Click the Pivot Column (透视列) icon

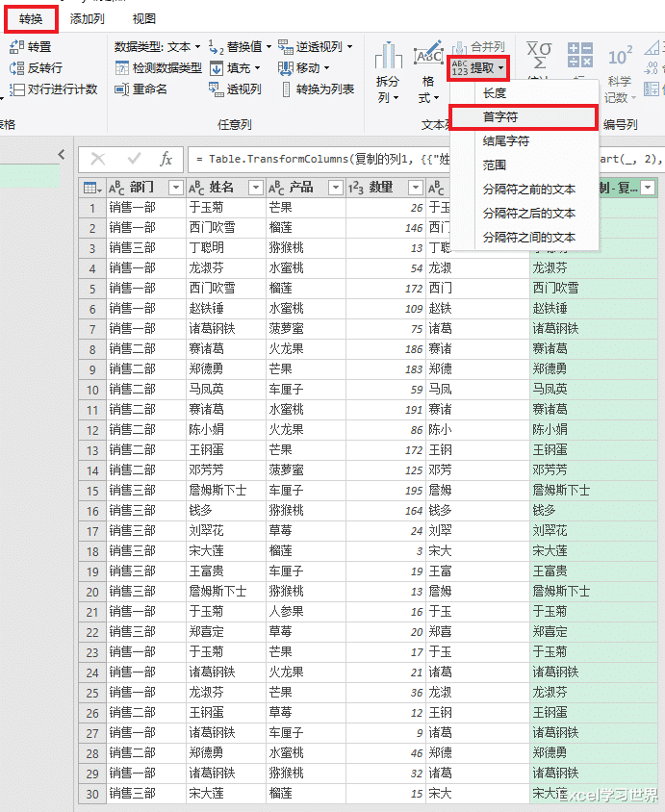click(217, 89)
